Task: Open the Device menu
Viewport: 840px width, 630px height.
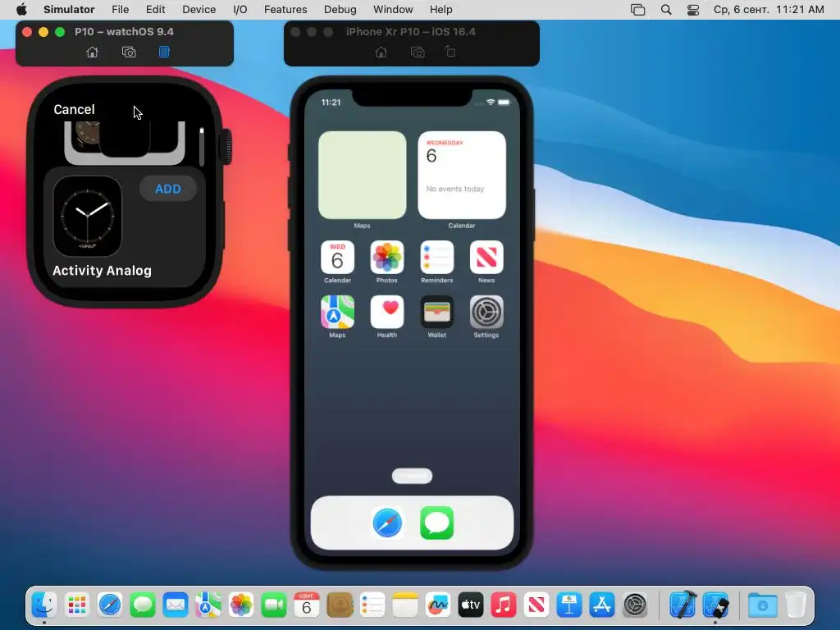Action: (x=199, y=10)
